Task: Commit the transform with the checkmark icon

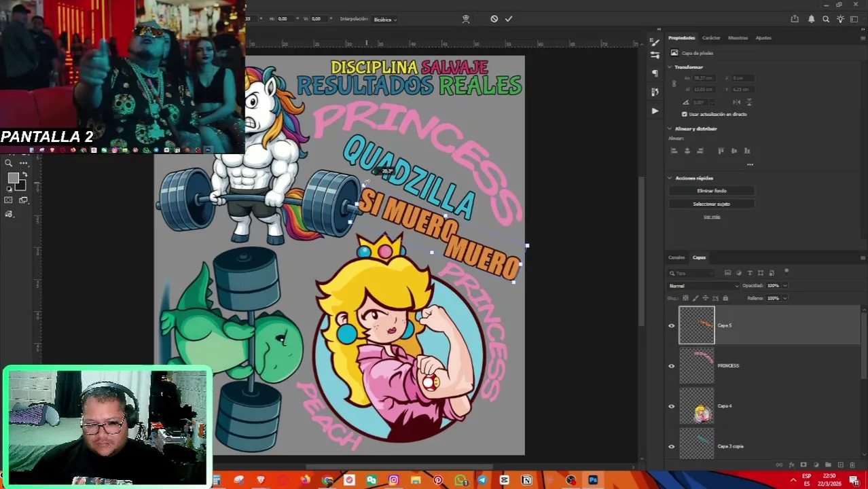Action: pos(509,19)
